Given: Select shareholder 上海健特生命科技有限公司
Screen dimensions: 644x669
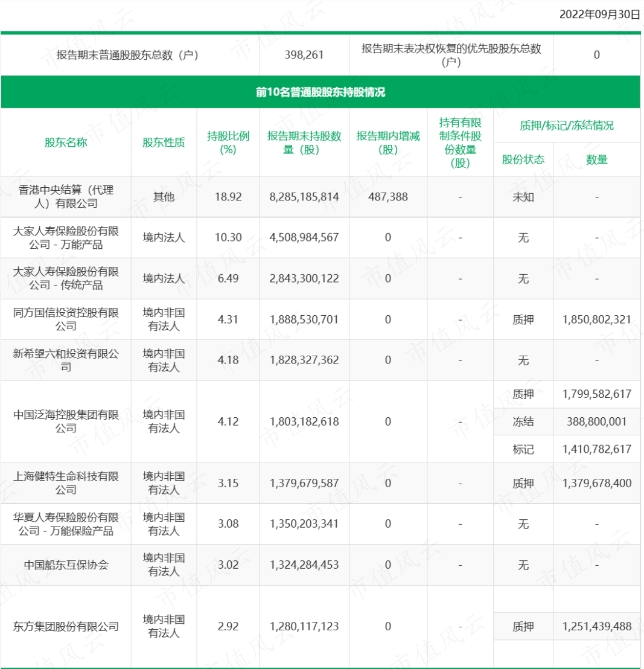Looking at the screenshot, I should 66,483.
